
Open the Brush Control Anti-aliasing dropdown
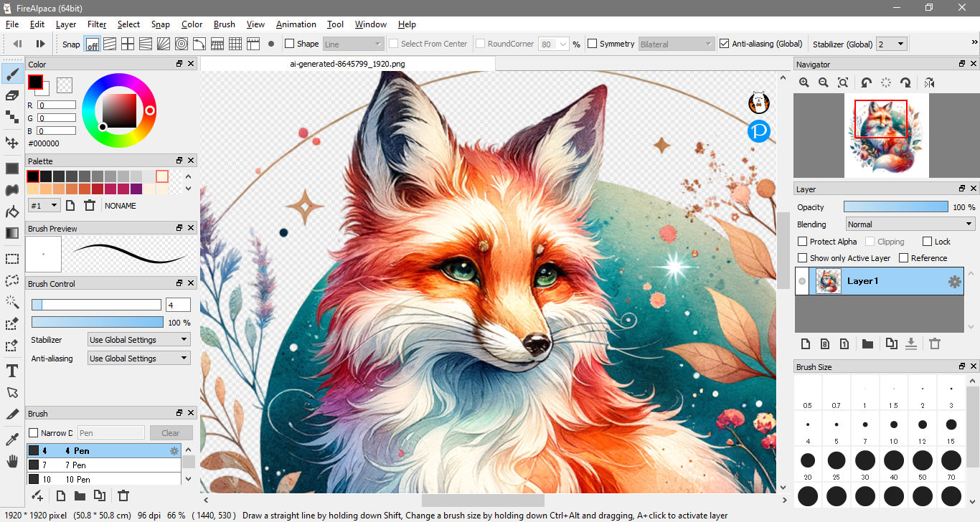point(139,359)
